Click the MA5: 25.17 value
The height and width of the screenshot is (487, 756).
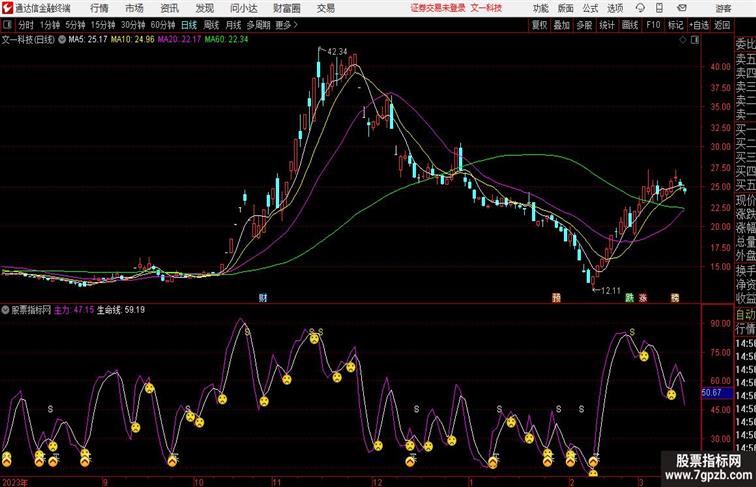pyautogui.click(x=88, y=40)
